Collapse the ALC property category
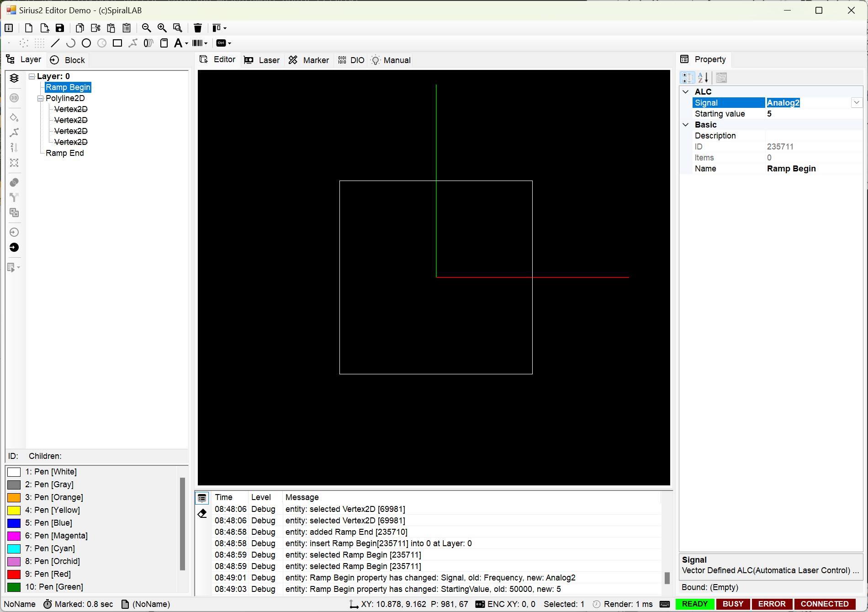This screenshot has width=868, height=612. [x=686, y=92]
